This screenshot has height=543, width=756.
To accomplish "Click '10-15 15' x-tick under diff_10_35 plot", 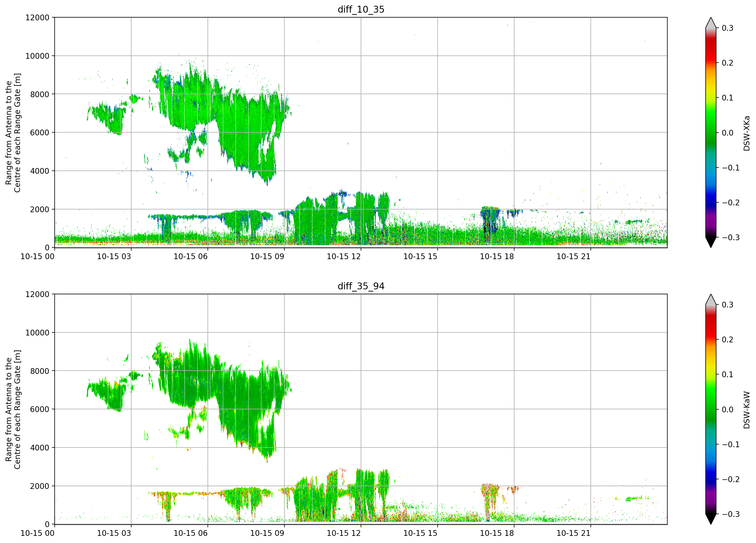I will [x=420, y=256].
